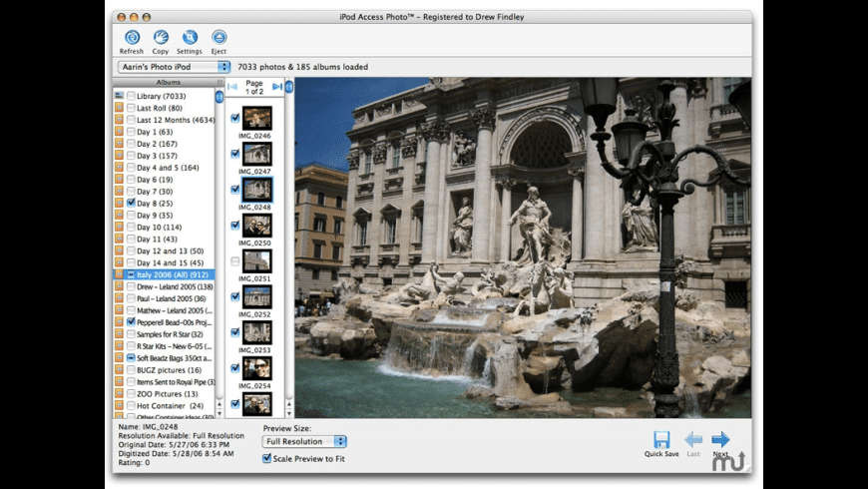Image resolution: width=868 pixels, height=489 pixels.
Task: Open the Settings toolbar icon
Action: click(190, 37)
